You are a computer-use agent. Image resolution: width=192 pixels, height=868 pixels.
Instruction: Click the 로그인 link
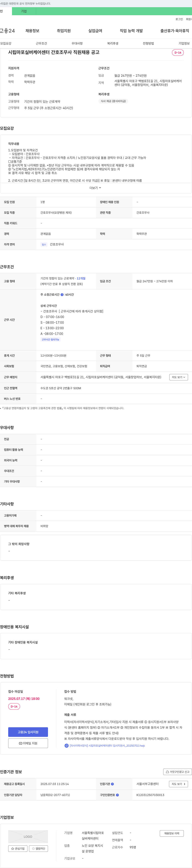pyautogui.click(x=179, y=19)
